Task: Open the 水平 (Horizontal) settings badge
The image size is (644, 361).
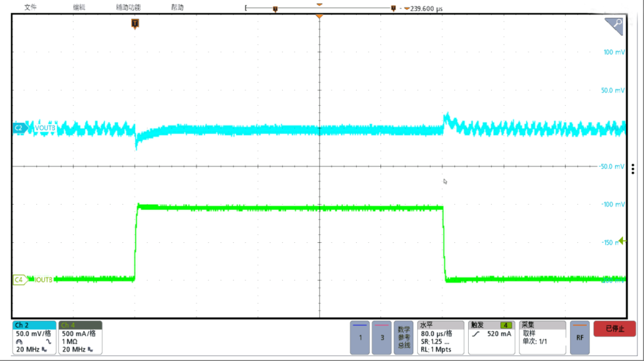Action: [440, 338]
